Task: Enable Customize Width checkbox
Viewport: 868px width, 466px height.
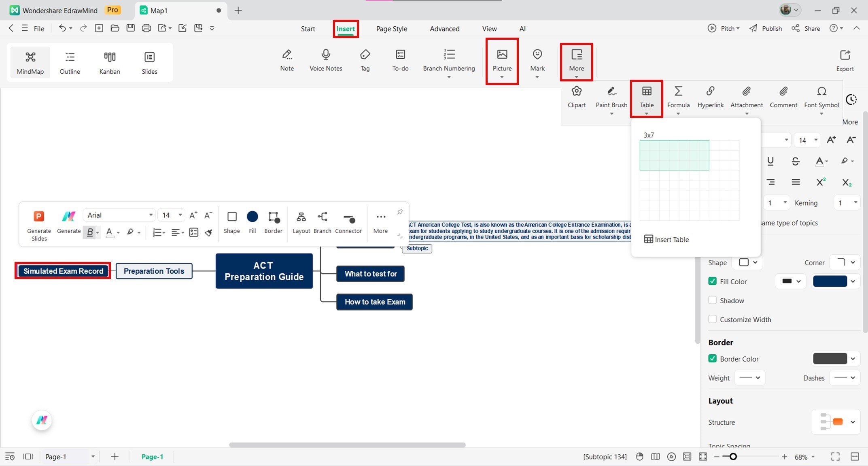Action: (712, 319)
